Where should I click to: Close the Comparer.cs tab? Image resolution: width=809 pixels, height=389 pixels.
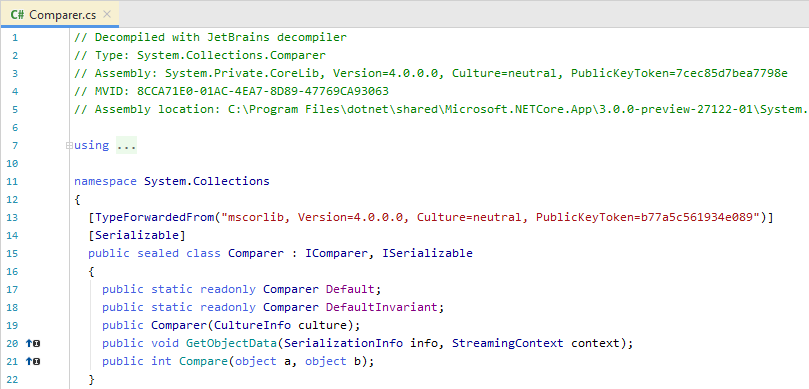(107, 14)
